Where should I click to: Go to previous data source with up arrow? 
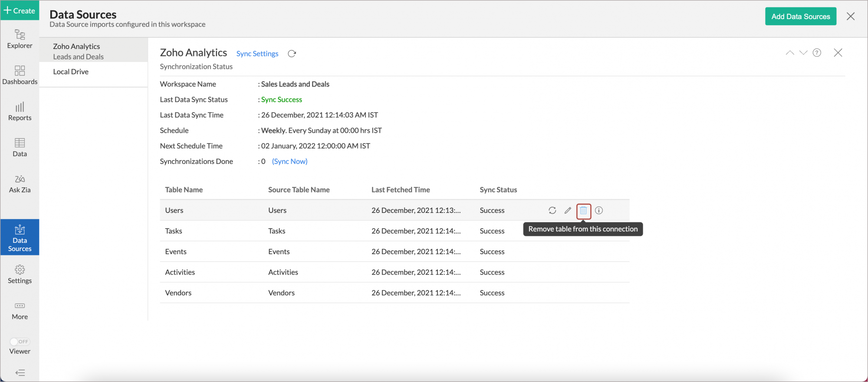pyautogui.click(x=790, y=53)
